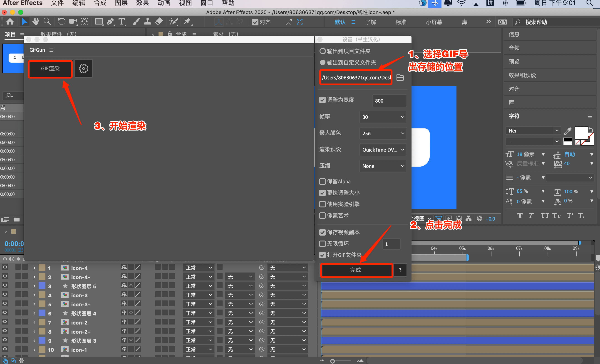The height and width of the screenshot is (364, 600).
Task: Open the 文件 menu
Action: coord(57,3)
